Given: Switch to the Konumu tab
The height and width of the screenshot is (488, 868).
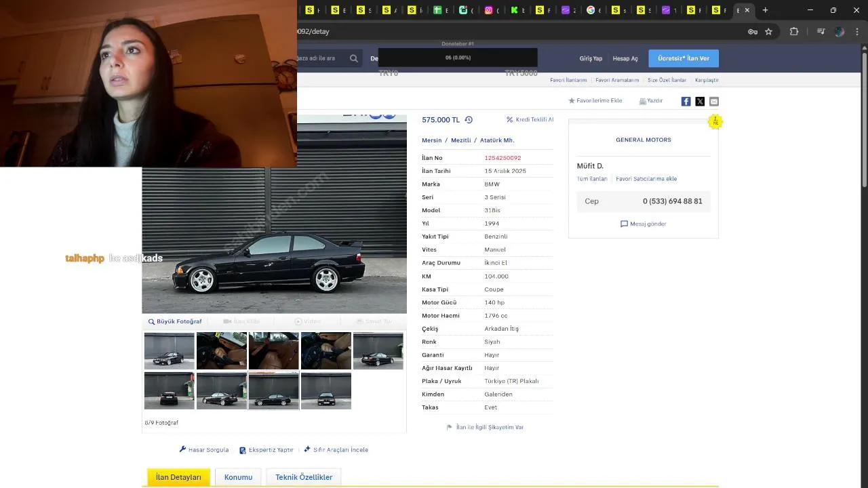Looking at the screenshot, I should (x=238, y=477).
